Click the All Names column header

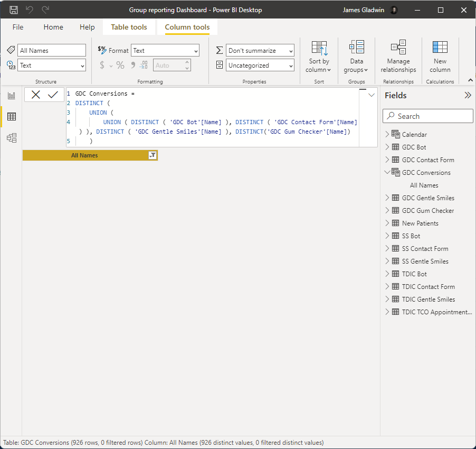coord(90,155)
